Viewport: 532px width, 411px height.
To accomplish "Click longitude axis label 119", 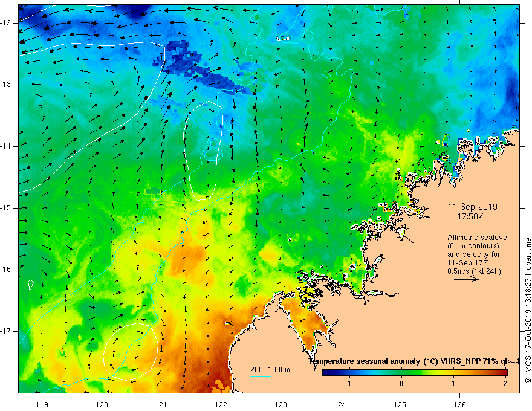I will click(42, 404).
